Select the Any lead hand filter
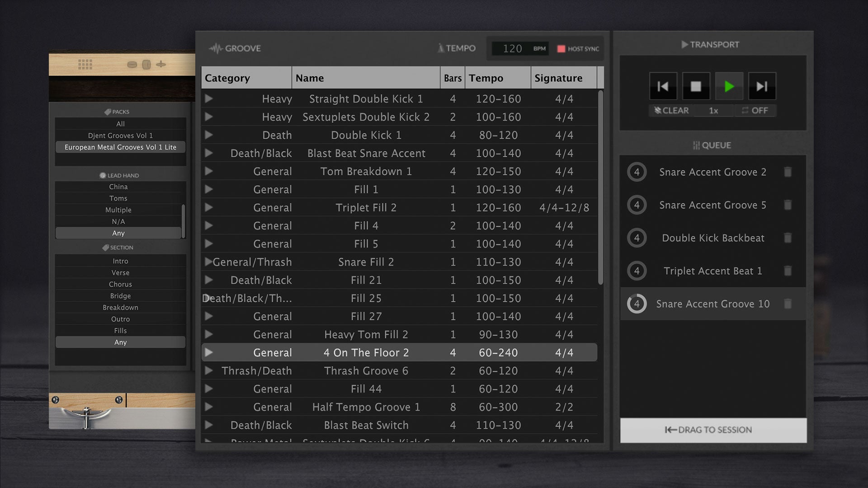This screenshot has width=868, height=488. (118, 233)
